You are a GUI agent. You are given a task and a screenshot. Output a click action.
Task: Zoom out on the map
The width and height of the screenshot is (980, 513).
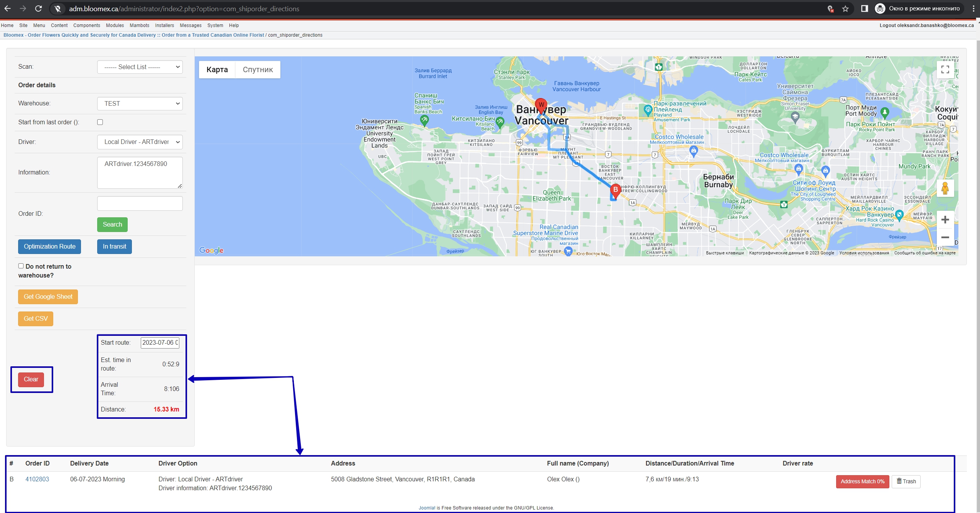click(945, 237)
